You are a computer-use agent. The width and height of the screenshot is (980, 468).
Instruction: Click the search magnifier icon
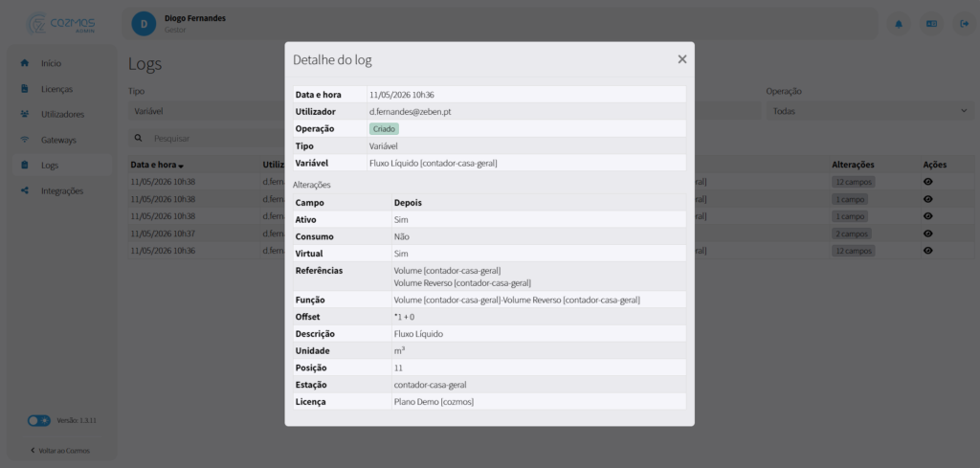[138, 138]
